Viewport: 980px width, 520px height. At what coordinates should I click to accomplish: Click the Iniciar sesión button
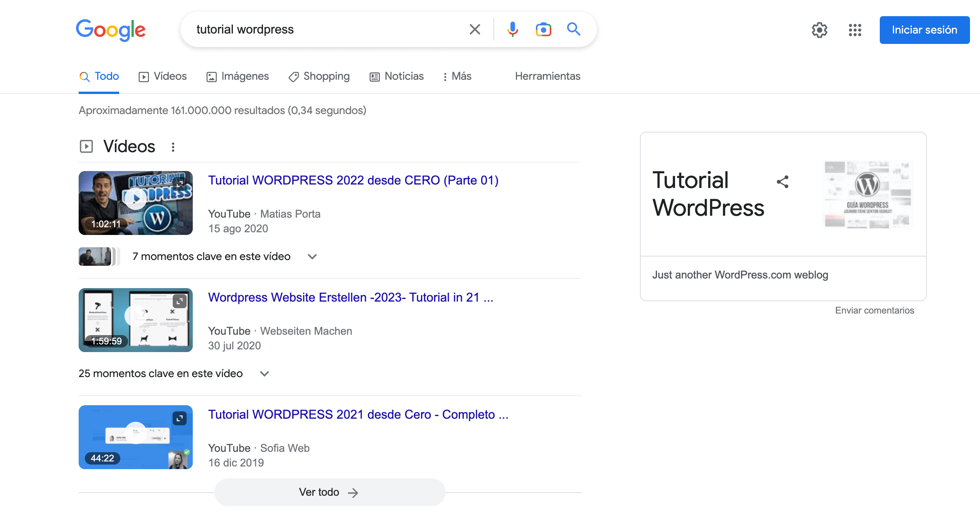point(924,30)
